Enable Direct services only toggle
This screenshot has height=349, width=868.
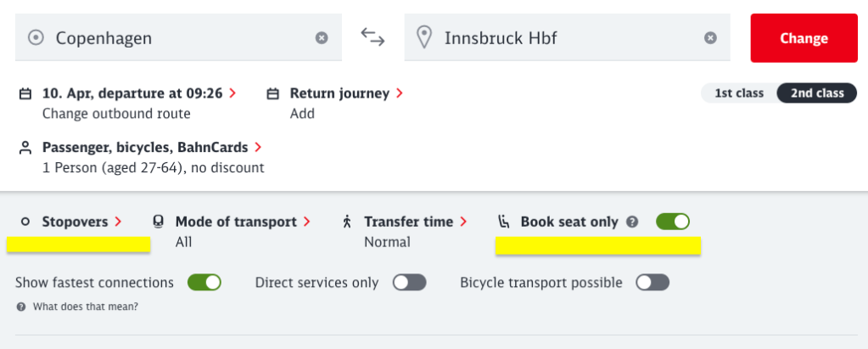410,283
